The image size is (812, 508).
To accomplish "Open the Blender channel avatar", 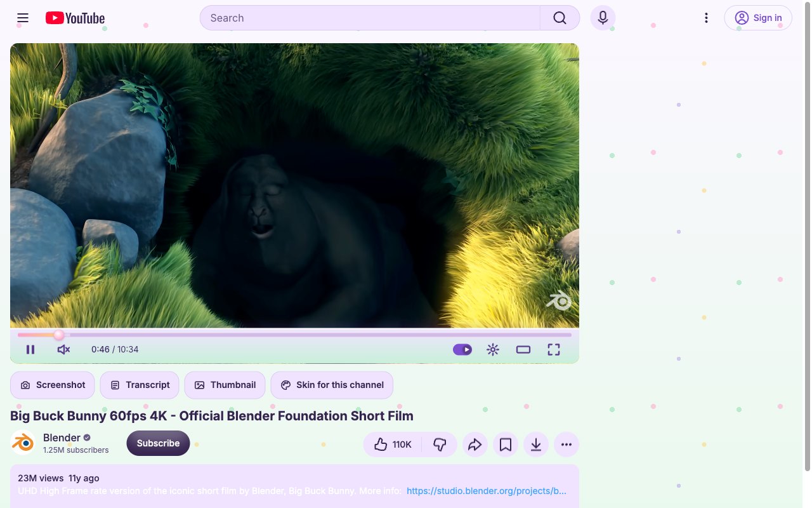I will click(23, 443).
